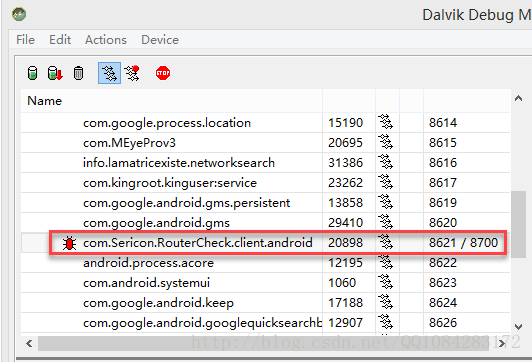Click the thread icon in the 31386 row

pyautogui.click(x=386, y=162)
